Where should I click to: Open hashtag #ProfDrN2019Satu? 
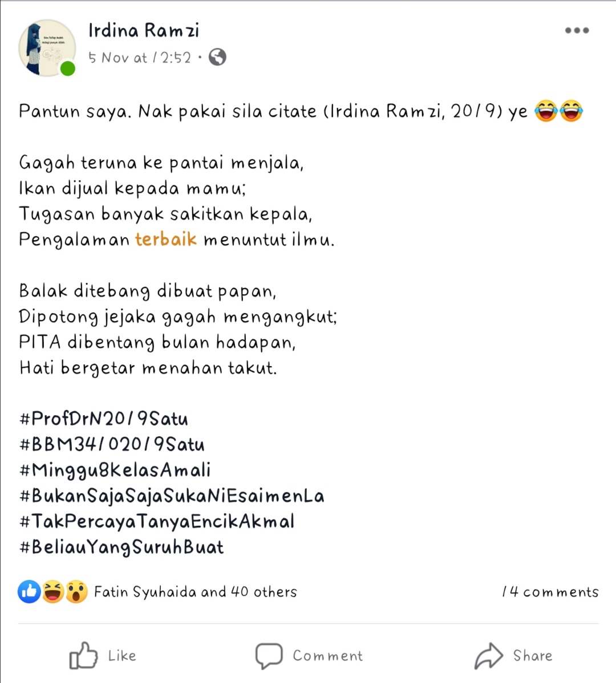coord(104,419)
